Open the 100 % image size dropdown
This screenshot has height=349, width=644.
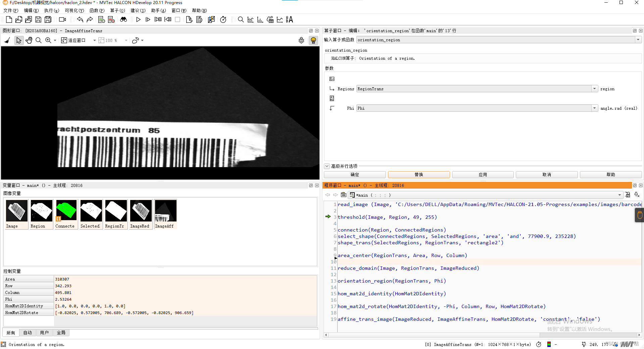tap(126, 41)
